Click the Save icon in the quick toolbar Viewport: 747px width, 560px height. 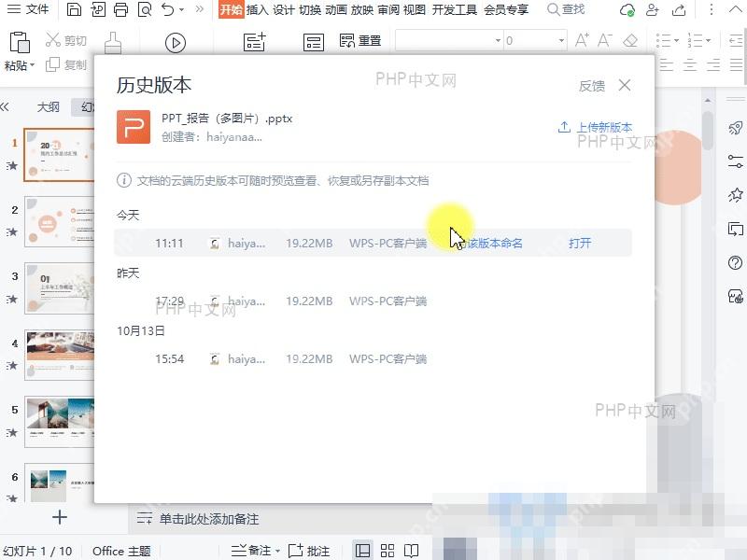74,9
